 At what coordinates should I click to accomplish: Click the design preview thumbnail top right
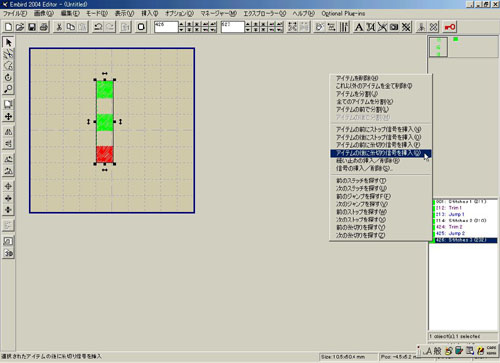pyautogui.click(x=438, y=47)
